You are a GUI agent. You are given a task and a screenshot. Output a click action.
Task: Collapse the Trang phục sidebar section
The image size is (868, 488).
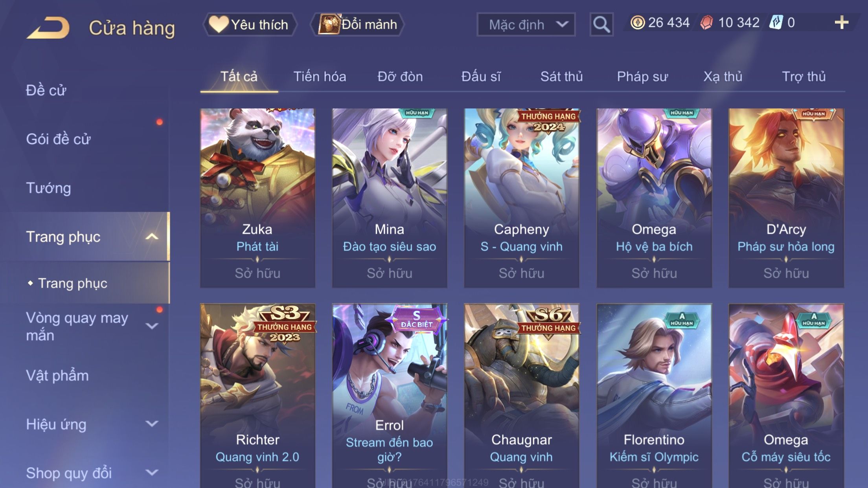click(x=152, y=237)
